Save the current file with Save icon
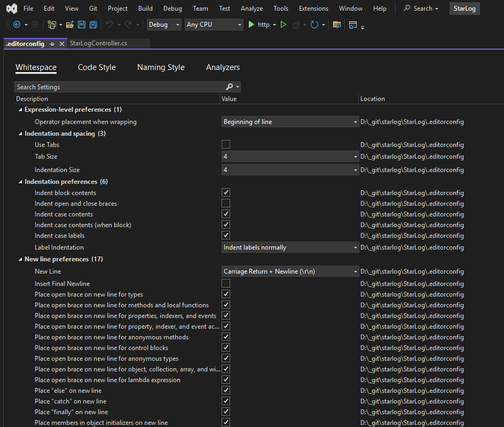The width and height of the screenshot is (504, 427). coord(82,25)
